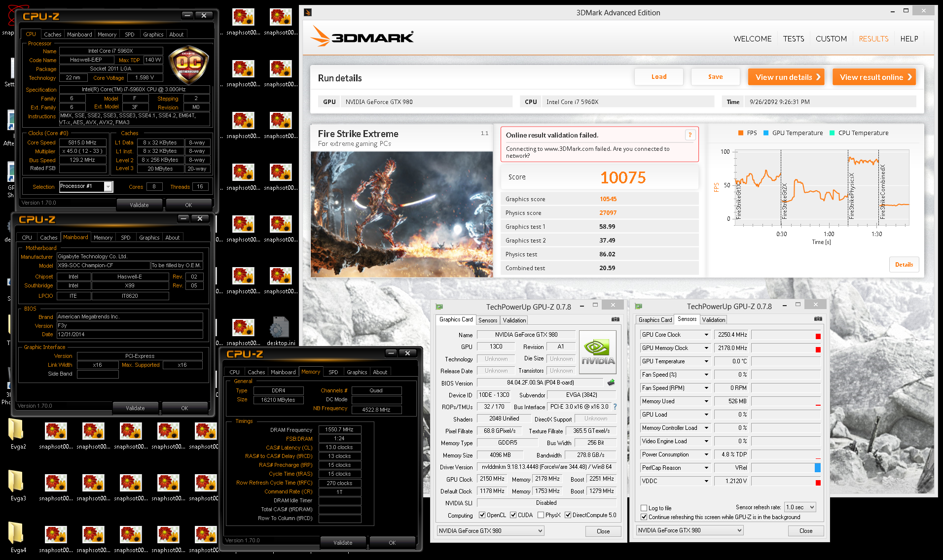Image resolution: width=943 pixels, height=560 pixels.
Task: Click the blue GPU Temperature legend swatch
Action: click(x=766, y=133)
